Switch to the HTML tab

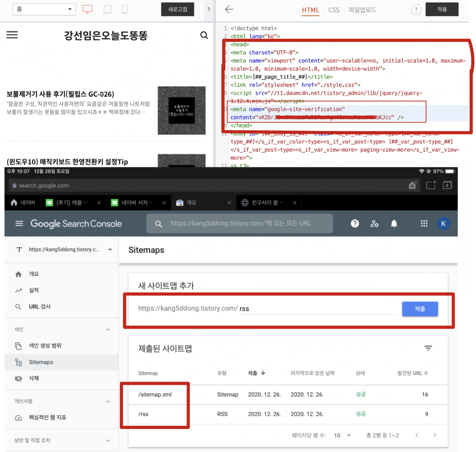click(310, 10)
